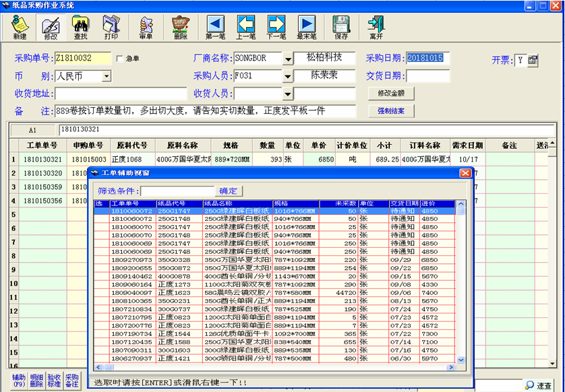Screen dimensions: 565x392
Task: Expand the 币别 currency dropdown
Action: [107, 77]
